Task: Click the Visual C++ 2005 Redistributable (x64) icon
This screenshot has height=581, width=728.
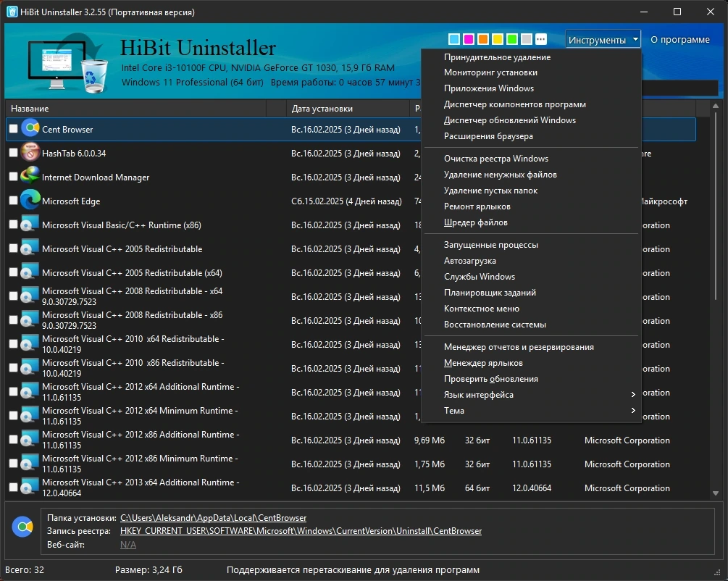Action: [30, 272]
